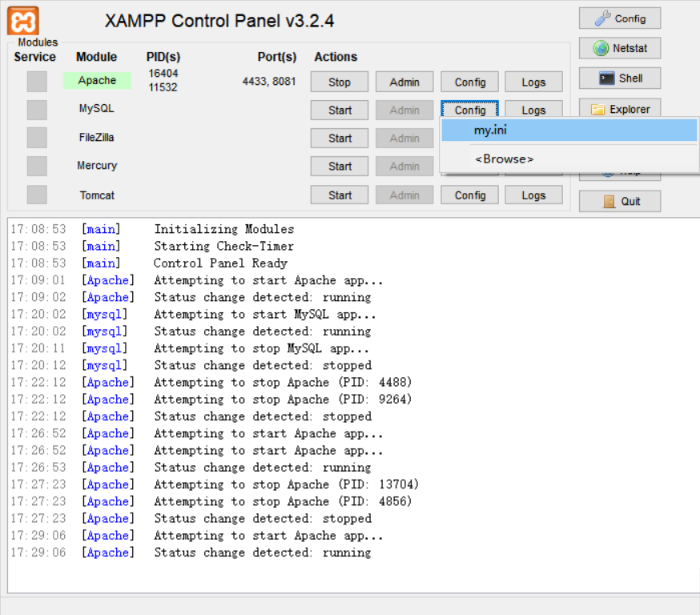The image size is (700, 615).
Task: Select my.ini from the config menu
Action: [569, 131]
